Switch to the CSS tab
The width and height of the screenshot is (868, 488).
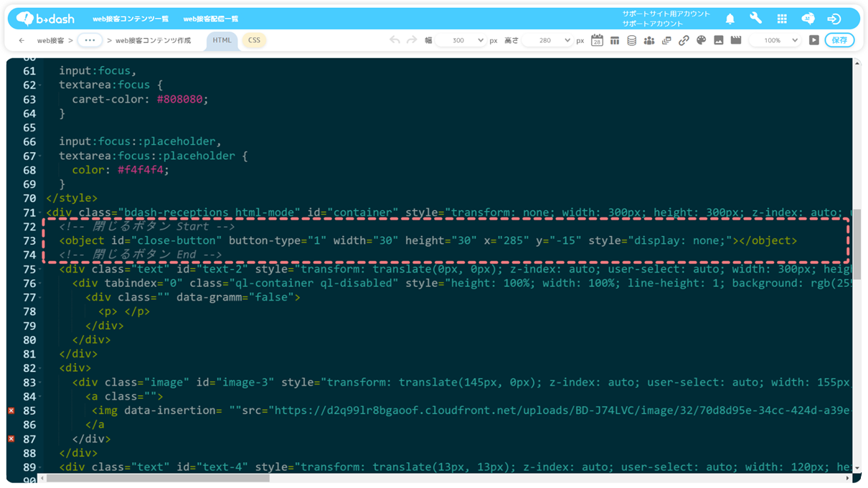pyautogui.click(x=254, y=40)
